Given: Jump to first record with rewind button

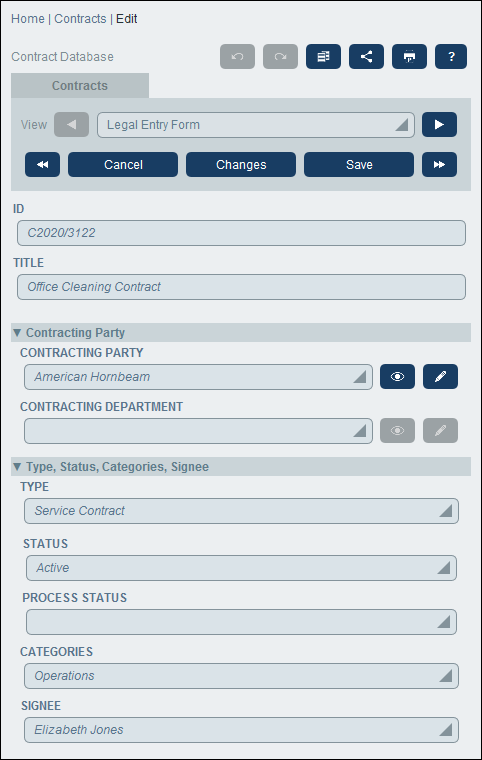Looking at the screenshot, I should [x=43, y=164].
